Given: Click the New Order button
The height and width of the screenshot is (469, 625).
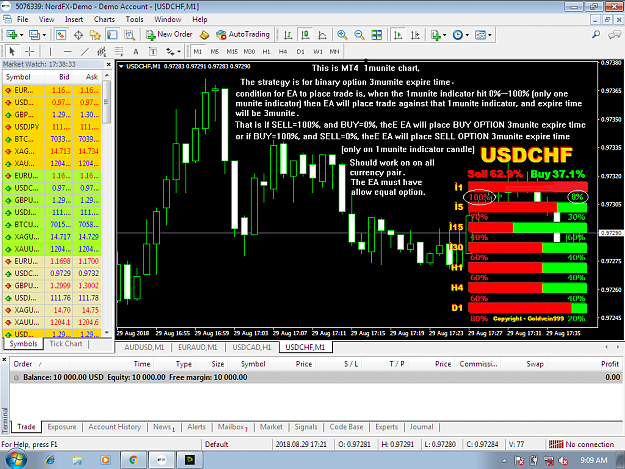Looking at the screenshot, I should click(x=169, y=35).
